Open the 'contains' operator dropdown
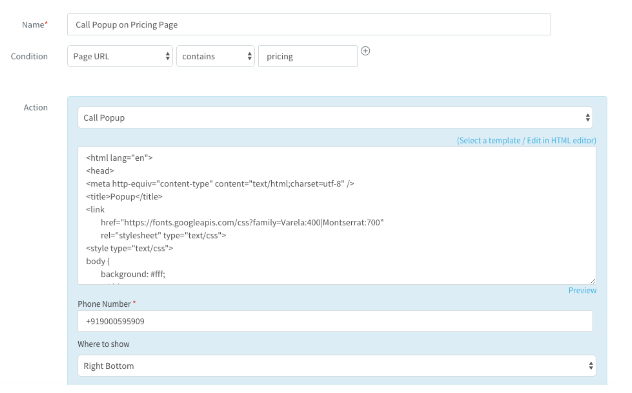Viewport: 632px width, 393px height. tap(215, 56)
